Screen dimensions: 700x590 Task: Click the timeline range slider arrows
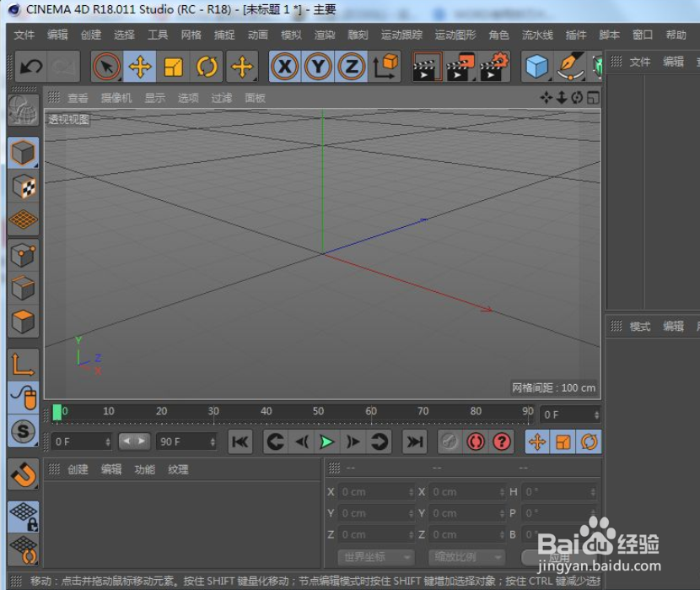tap(134, 441)
